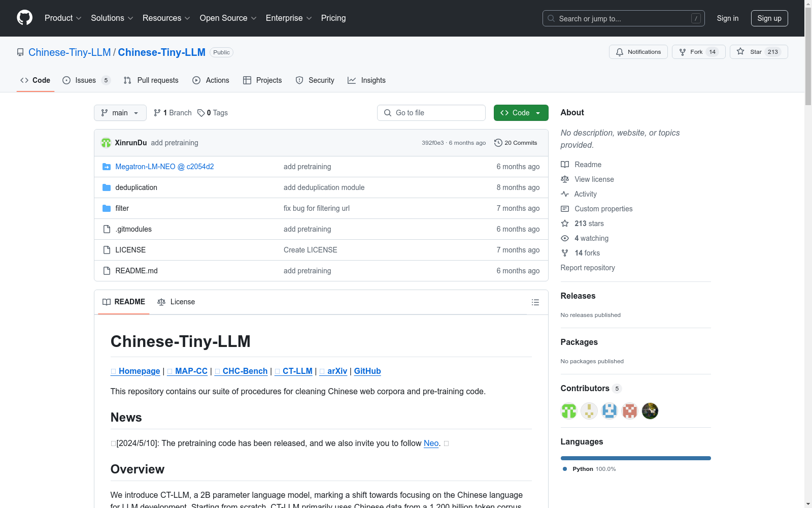Open the Homepage link in README
The height and width of the screenshot is (508, 812).
click(136, 371)
